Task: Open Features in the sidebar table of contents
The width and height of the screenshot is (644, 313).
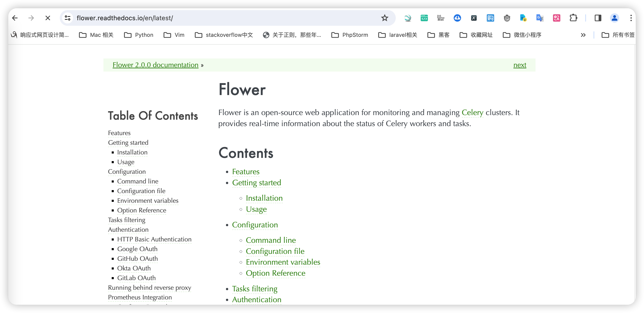Action: point(119,133)
